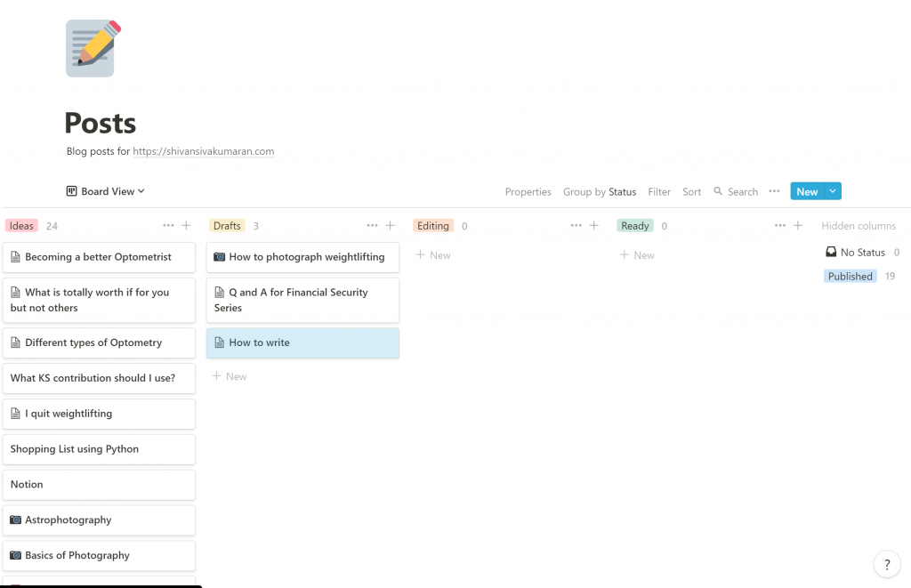Expand the New button dropdown arrow

point(831,190)
